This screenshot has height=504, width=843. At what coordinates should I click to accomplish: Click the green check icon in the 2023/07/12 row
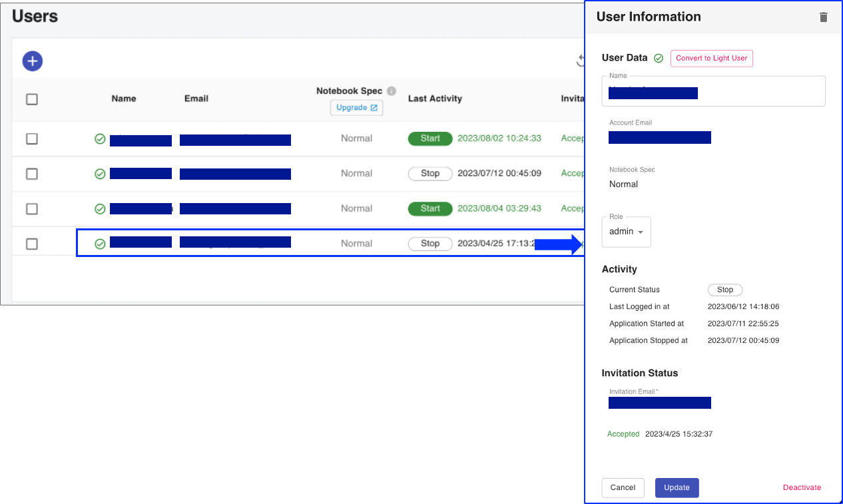(x=100, y=174)
